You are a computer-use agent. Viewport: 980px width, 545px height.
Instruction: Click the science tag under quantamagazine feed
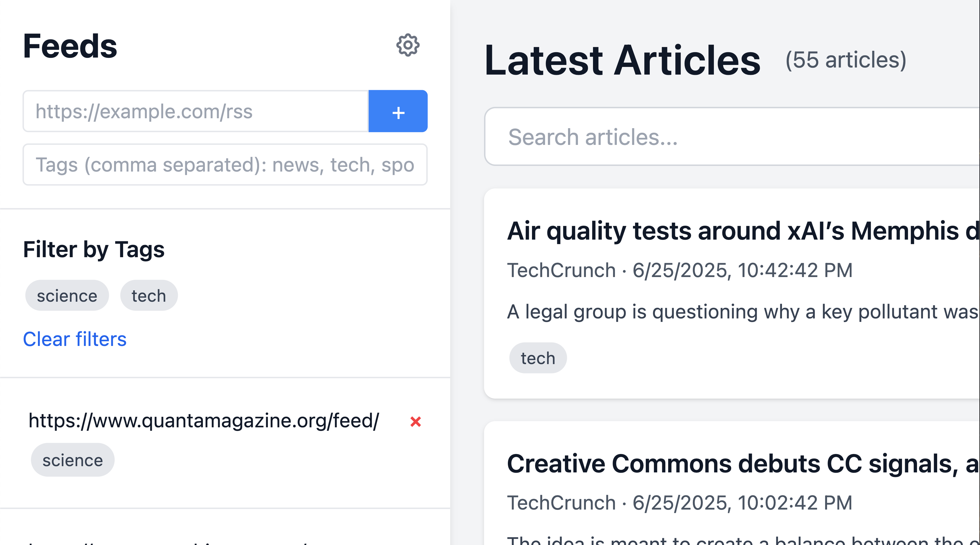[x=73, y=460]
